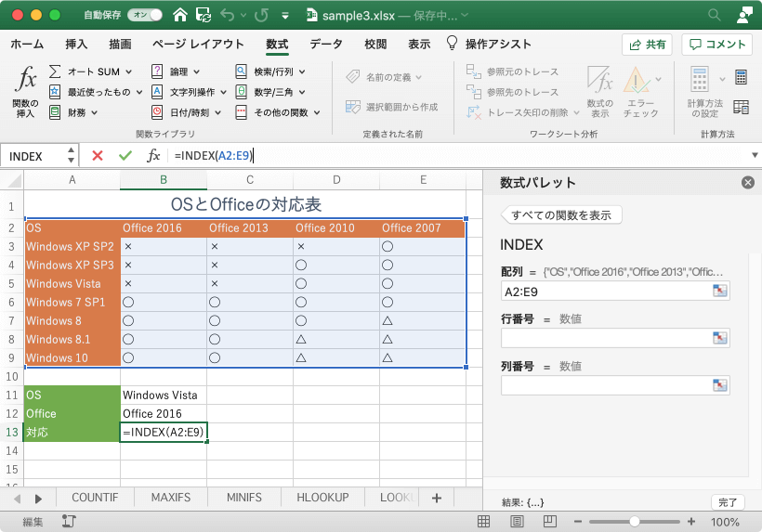Image resolution: width=762 pixels, height=532 pixels.
Task: Open the quick access toolbar customize dropdown
Action: (x=285, y=16)
